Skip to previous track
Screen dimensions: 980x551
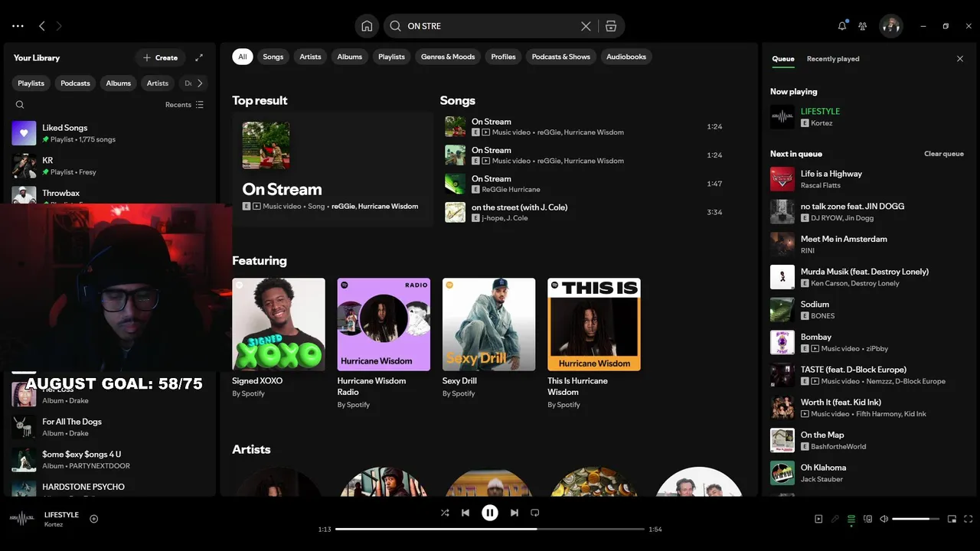465,513
